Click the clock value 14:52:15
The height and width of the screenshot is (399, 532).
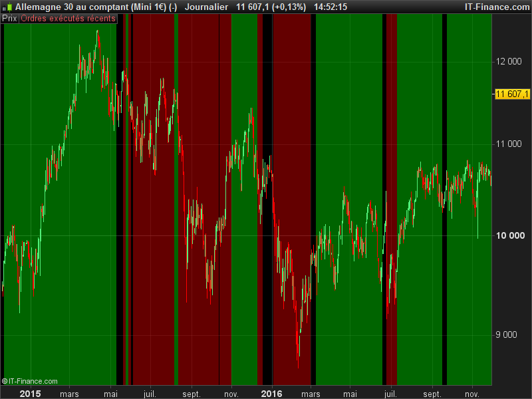[331, 7]
